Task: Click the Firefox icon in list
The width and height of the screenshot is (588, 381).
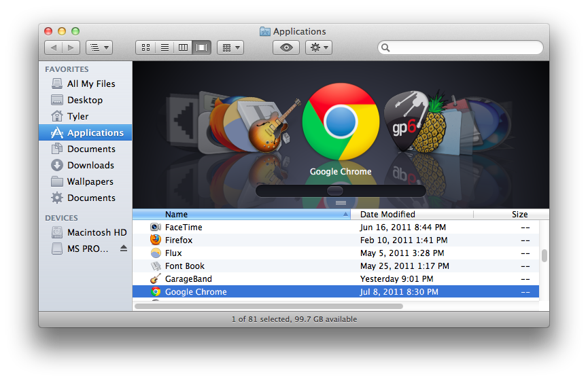Action: tap(156, 240)
